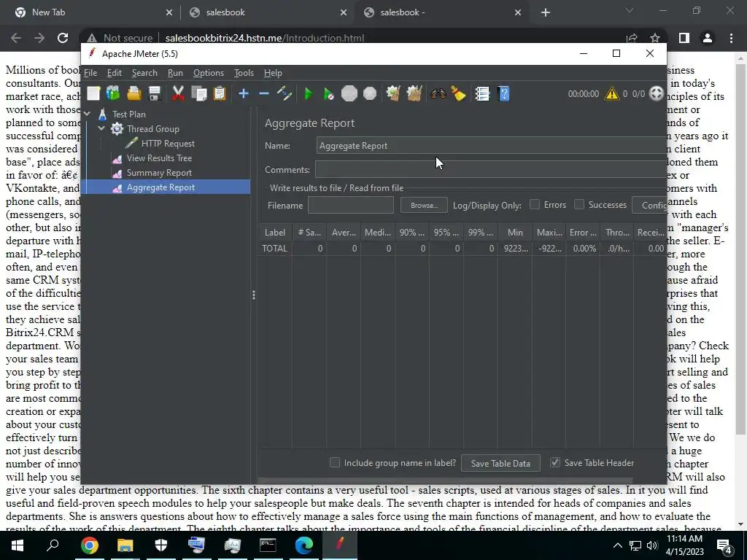Open the Function Helper dialog icon

click(482, 94)
